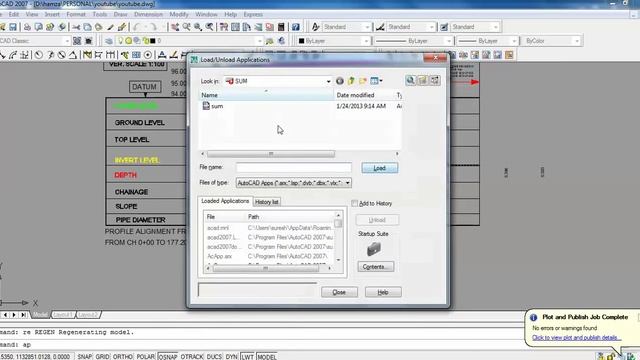Toggle OSNAP in status bar

click(168, 357)
